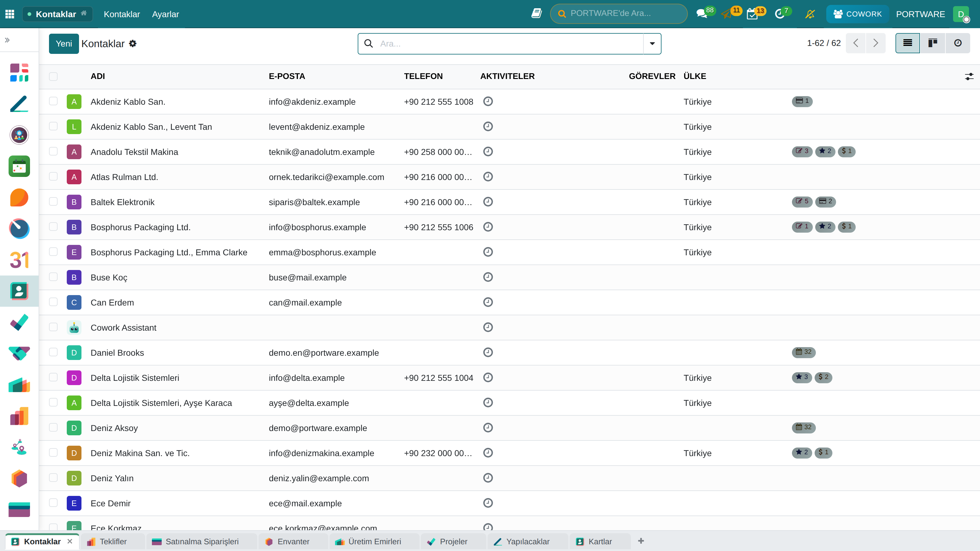This screenshot has height=551, width=980.
Task: Open the Delta Lojistik Sistemleri contact
Action: tap(135, 378)
